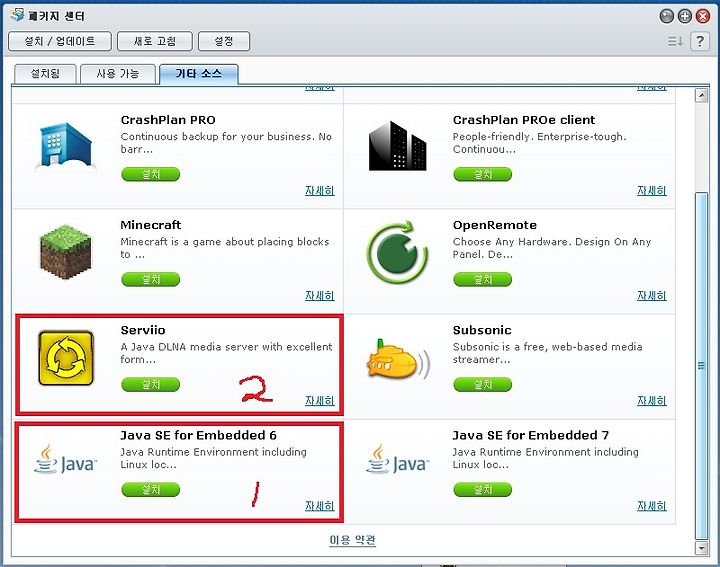Click the Java SE for Embedded 6 title
Screen dimensions: 720x567
(198, 435)
